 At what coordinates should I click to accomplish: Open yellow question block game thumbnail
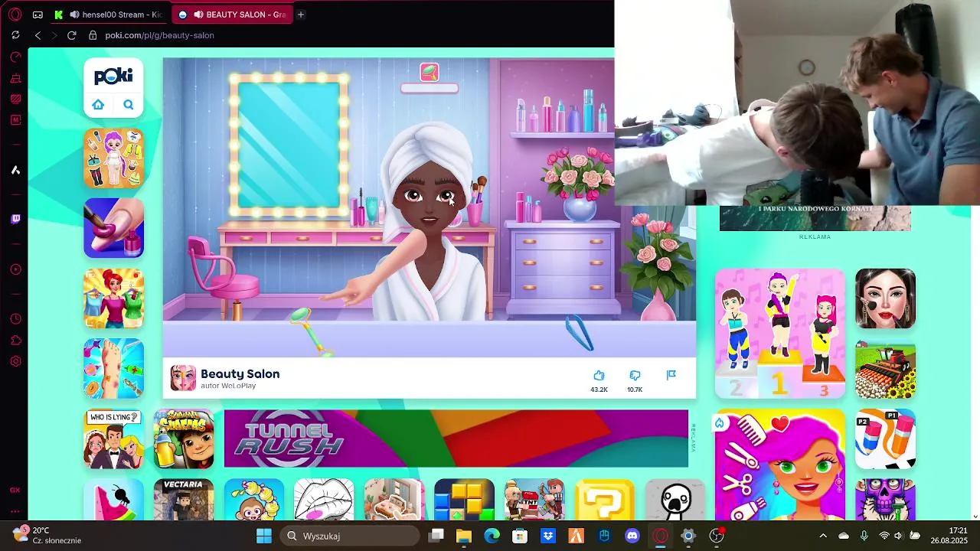[605, 500]
